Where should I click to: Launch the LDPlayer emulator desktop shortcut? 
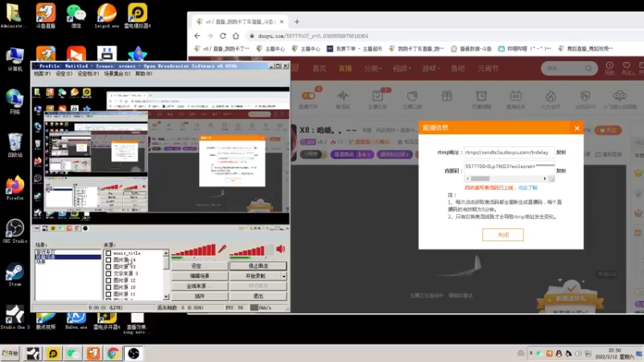(138, 15)
